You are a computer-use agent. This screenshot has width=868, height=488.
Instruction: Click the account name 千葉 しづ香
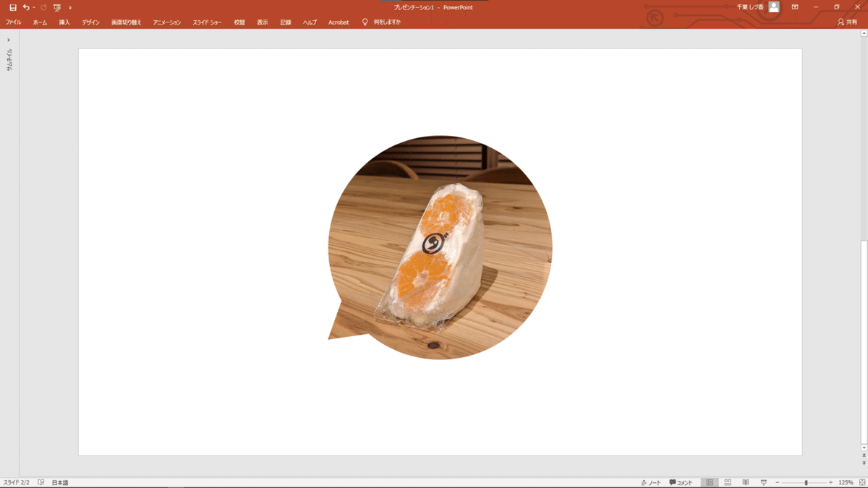(751, 7)
